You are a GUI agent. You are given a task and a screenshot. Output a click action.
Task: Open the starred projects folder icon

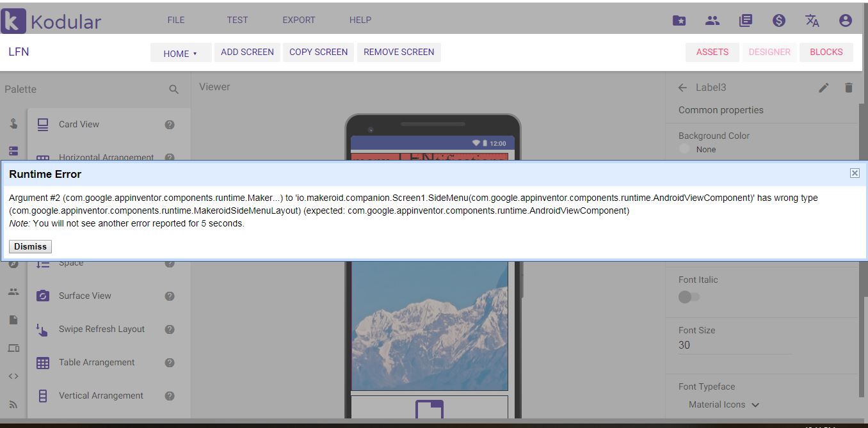(679, 20)
